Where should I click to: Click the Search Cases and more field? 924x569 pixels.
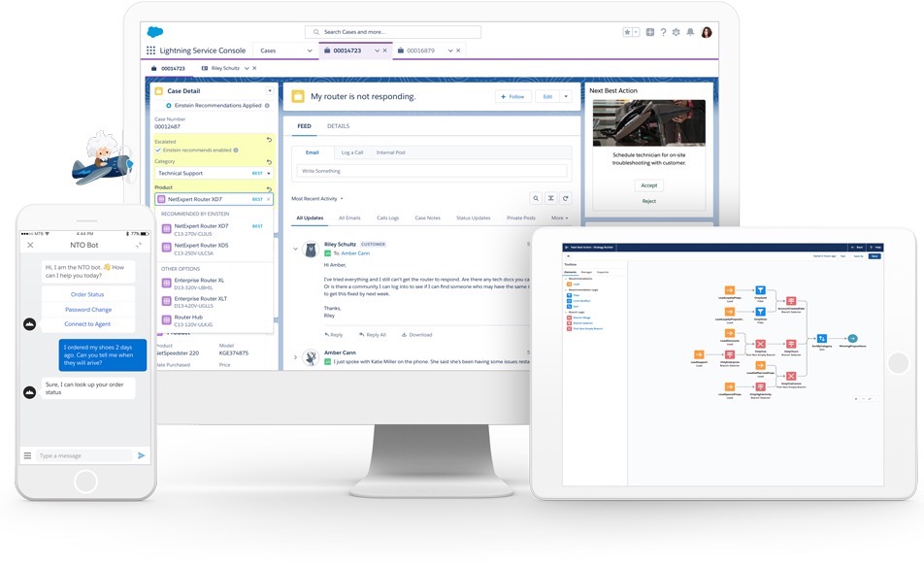pos(393,32)
